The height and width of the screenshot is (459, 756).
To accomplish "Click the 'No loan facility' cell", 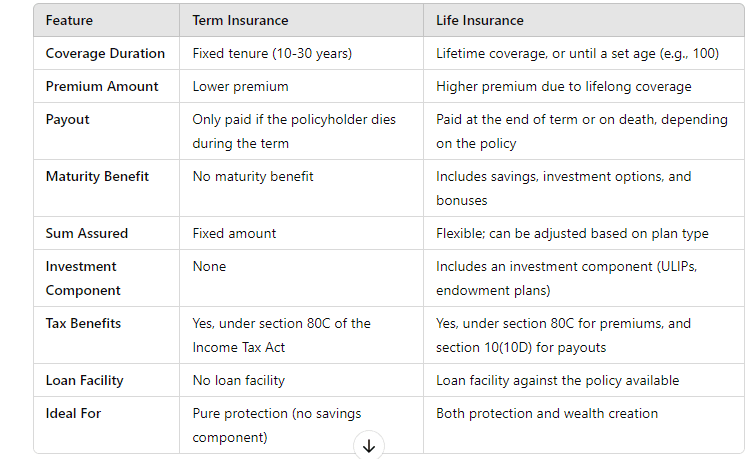I will point(239,380).
